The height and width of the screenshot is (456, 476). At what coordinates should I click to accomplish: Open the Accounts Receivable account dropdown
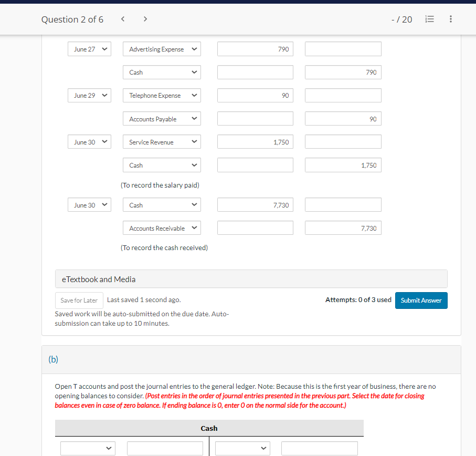(x=162, y=227)
